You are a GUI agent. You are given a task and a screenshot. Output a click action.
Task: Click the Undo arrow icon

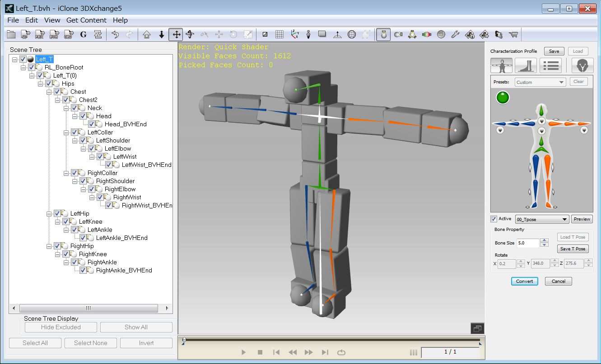click(115, 34)
